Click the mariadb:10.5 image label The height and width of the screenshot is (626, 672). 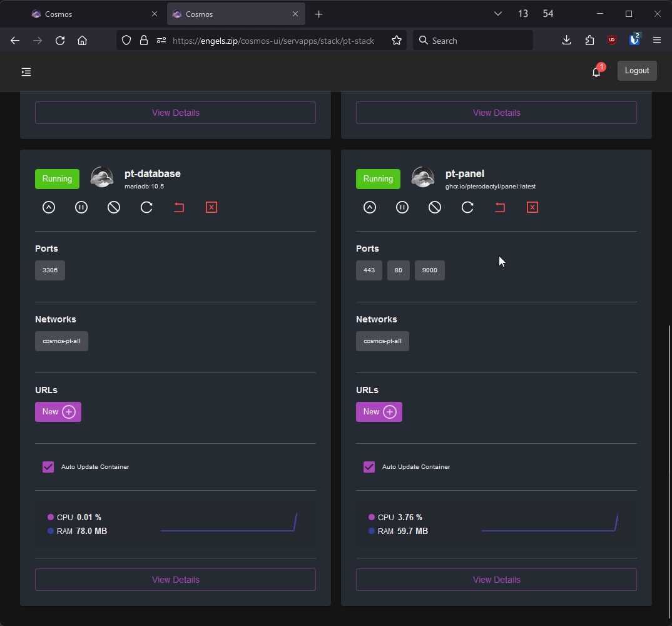(145, 187)
